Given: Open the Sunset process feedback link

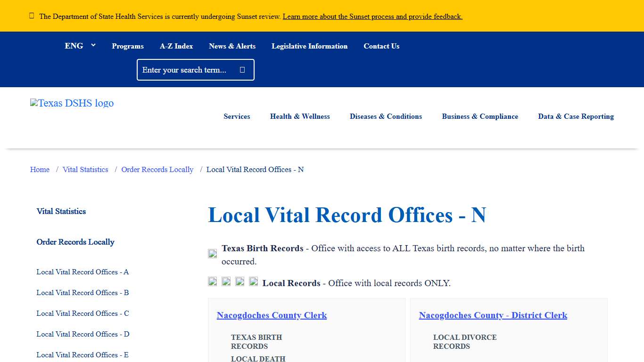Looking at the screenshot, I should 372,16.
